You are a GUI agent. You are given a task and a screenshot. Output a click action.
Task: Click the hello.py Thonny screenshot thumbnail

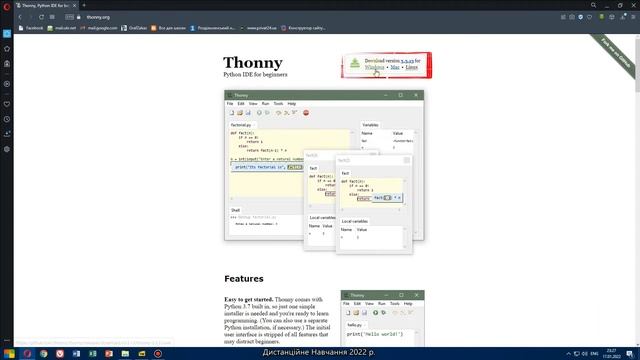(382, 318)
